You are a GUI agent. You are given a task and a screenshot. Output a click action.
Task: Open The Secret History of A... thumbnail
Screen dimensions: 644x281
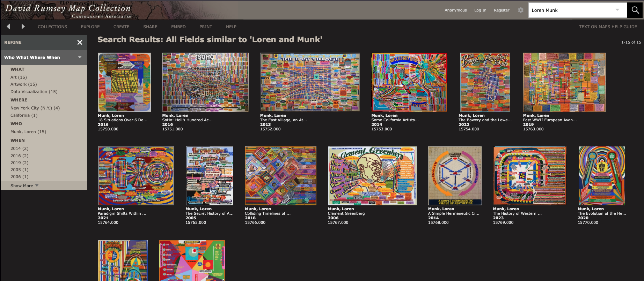click(x=210, y=176)
